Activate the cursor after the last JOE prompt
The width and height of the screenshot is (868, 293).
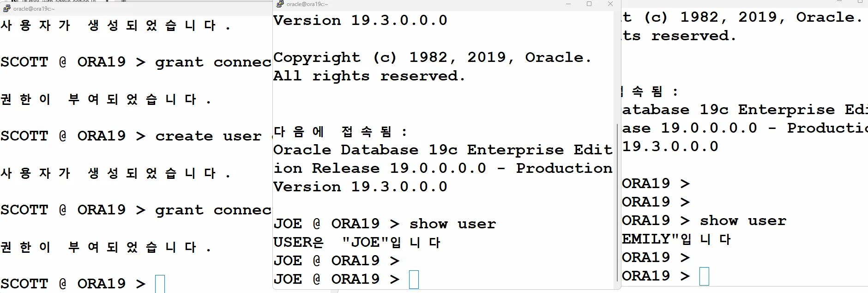414,280
